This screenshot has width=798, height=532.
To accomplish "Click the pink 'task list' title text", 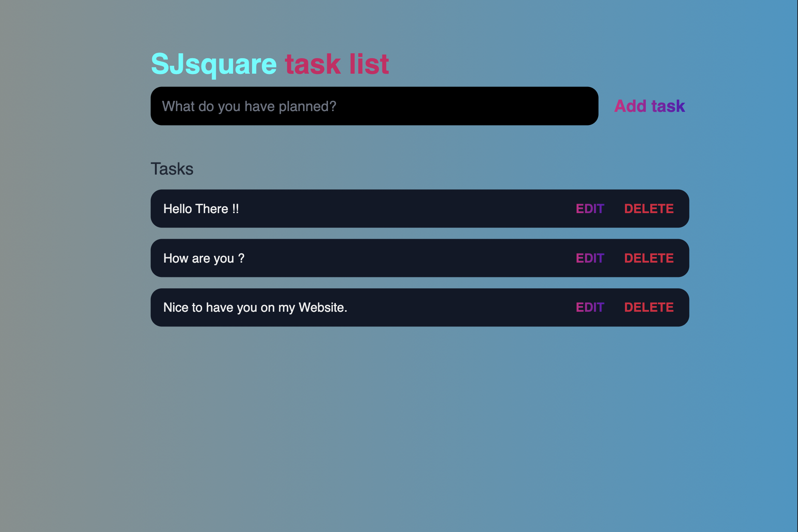I will [337, 64].
